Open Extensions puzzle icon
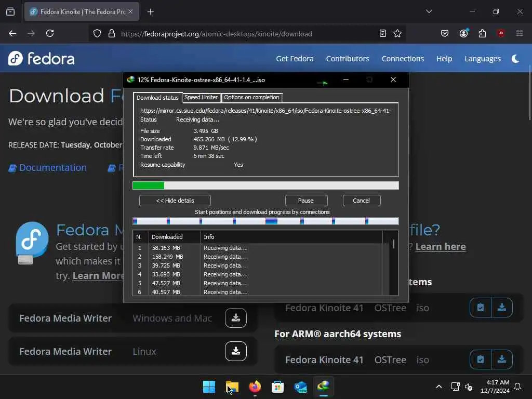 482,33
